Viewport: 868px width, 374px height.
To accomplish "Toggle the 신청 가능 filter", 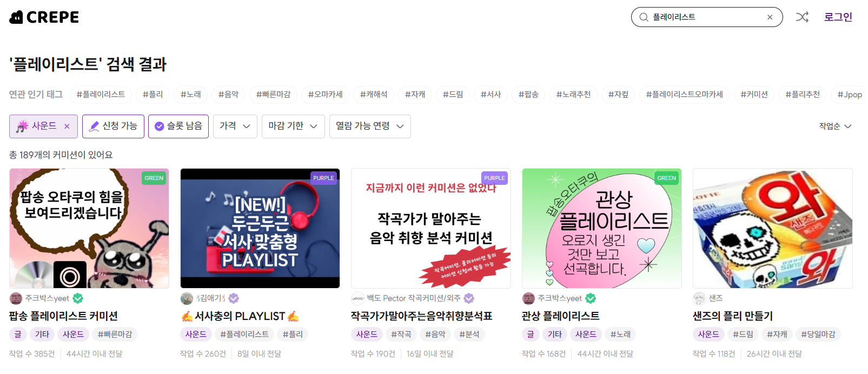I will coord(113,126).
